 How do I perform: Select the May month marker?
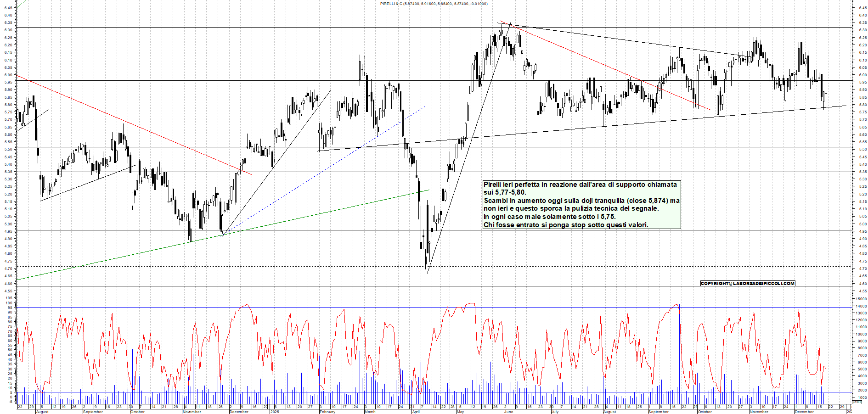460,412
